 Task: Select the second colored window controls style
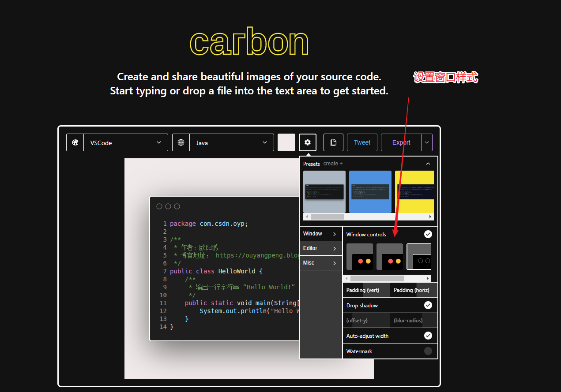[x=390, y=257]
